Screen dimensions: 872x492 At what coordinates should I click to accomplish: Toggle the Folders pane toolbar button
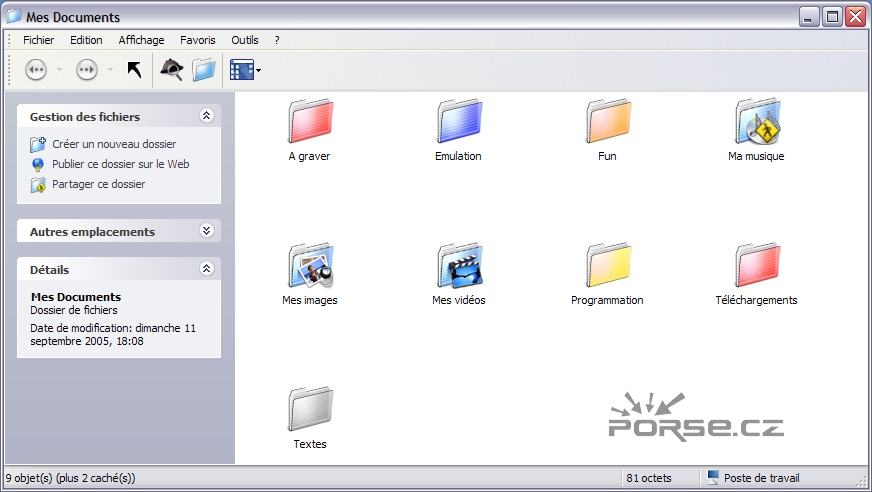tap(204, 70)
